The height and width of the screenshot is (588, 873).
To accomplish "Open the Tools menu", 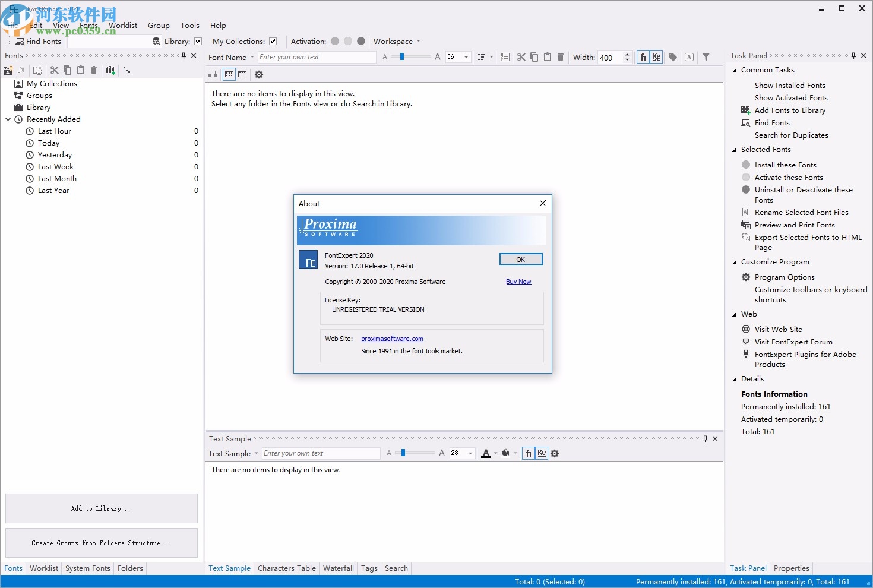I will pos(190,26).
